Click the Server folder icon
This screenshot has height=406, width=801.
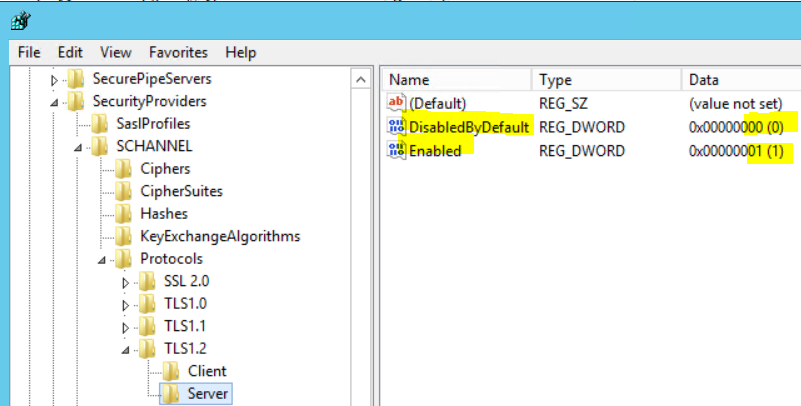pyautogui.click(x=171, y=393)
